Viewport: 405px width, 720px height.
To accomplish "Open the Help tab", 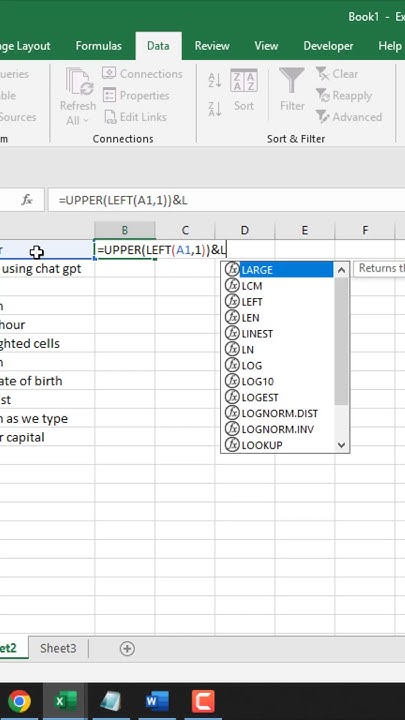I will coord(389,46).
